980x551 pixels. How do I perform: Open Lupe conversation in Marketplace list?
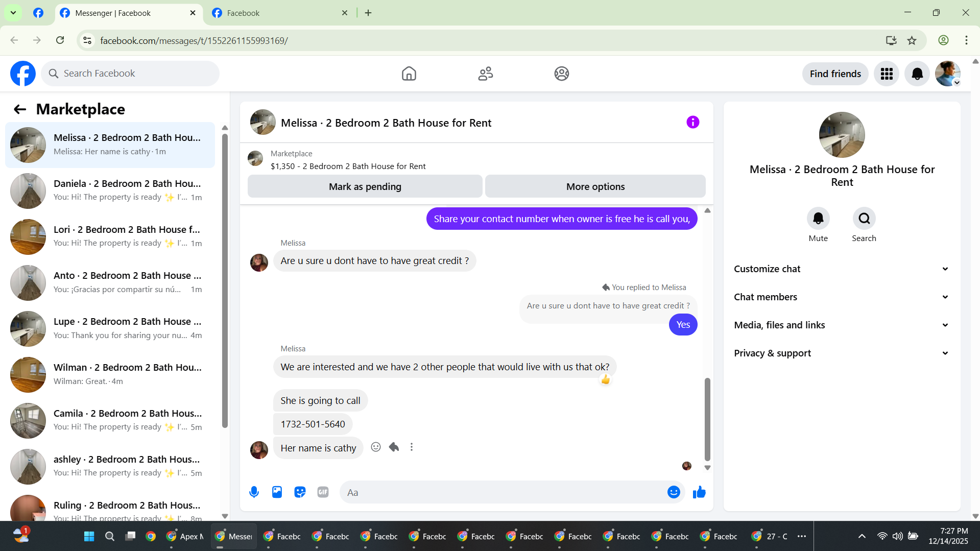point(110,328)
